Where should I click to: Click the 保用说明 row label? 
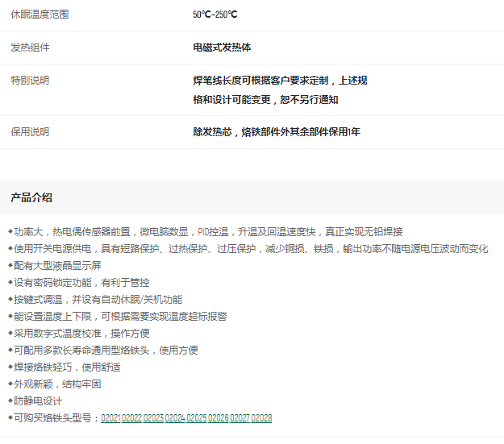pos(30,131)
